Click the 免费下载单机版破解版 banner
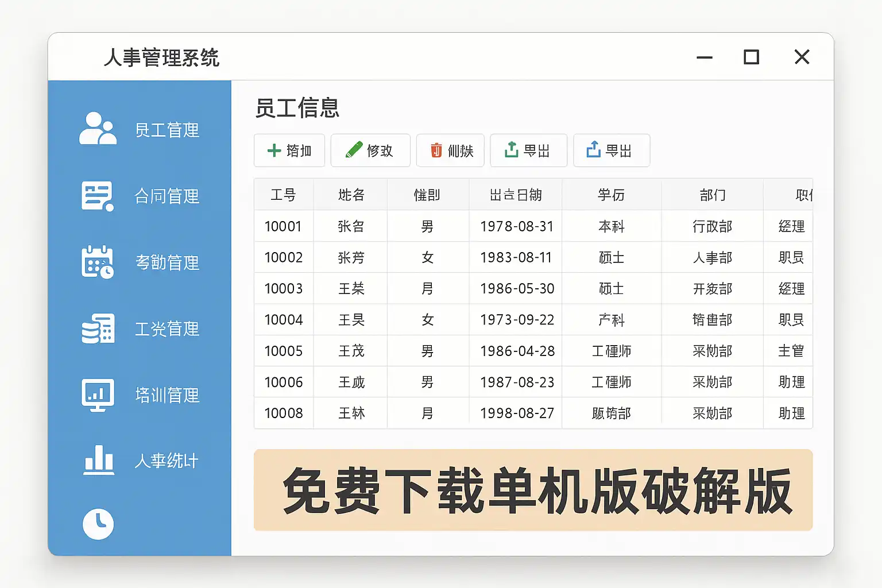Viewport: 882px width, 588px height. pos(533,490)
